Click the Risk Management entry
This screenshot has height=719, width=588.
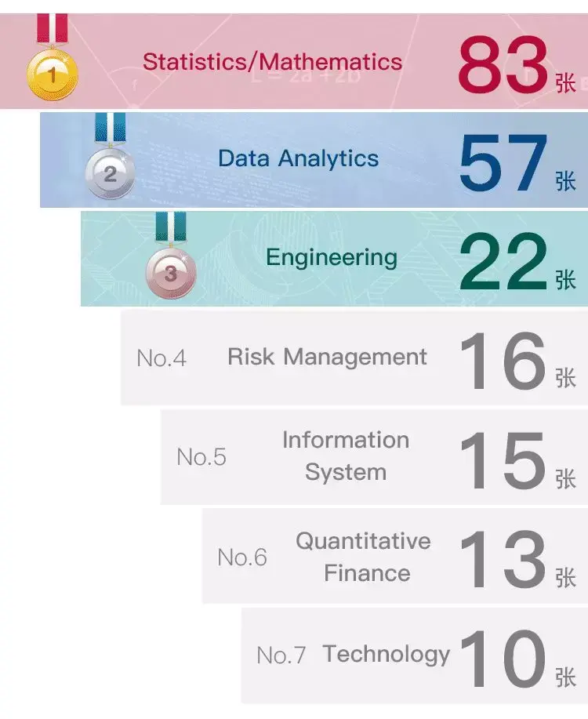tap(327, 357)
